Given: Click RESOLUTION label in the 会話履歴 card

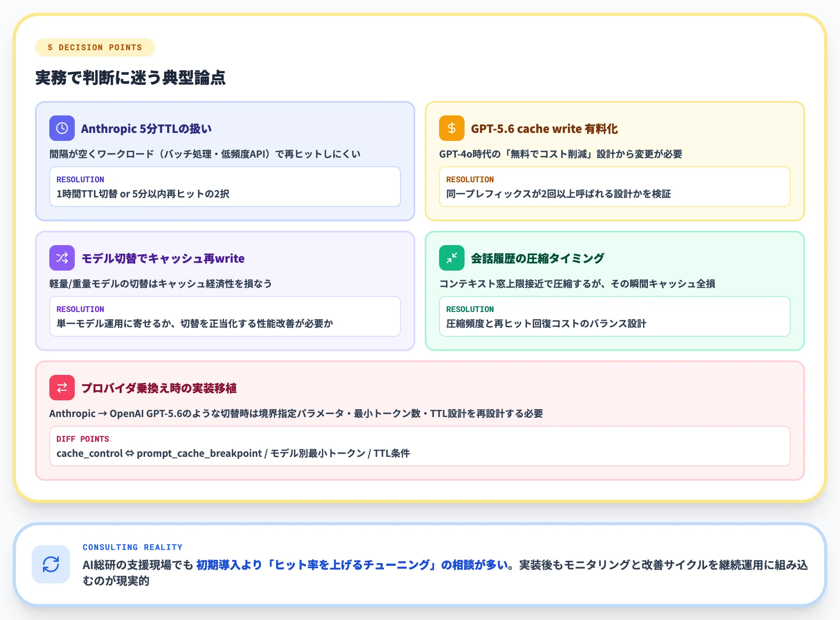Looking at the screenshot, I should pyautogui.click(x=470, y=309).
